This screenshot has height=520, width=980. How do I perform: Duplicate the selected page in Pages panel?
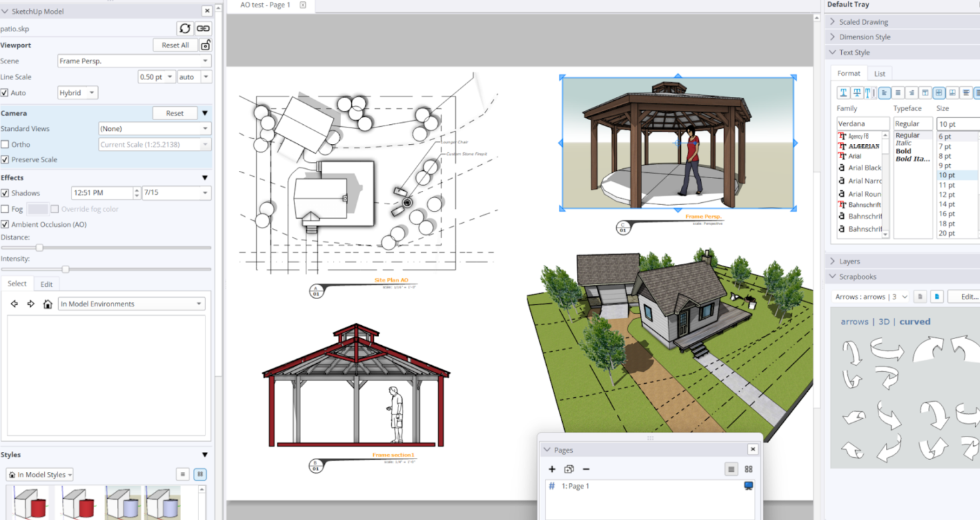tap(569, 469)
